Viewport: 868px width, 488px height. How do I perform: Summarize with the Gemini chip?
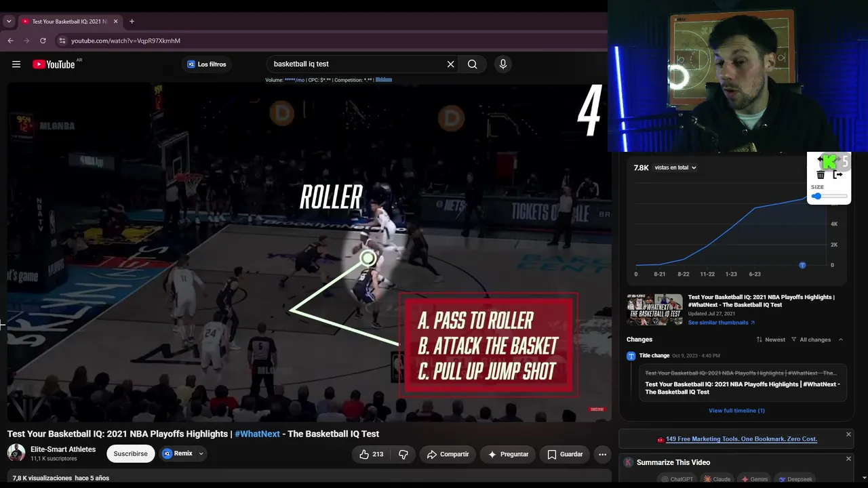[754, 479]
